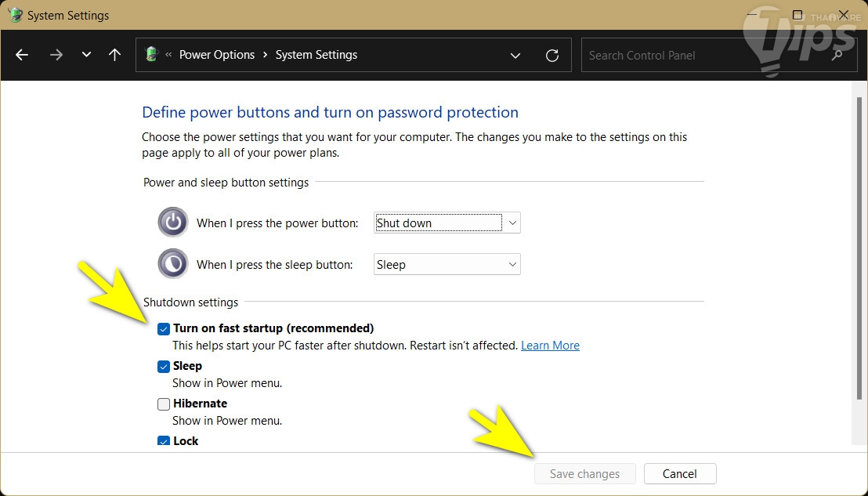Screen dimensions: 868x496
Task: Go back using the back arrow
Action: pyautogui.click(x=22, y=55)
